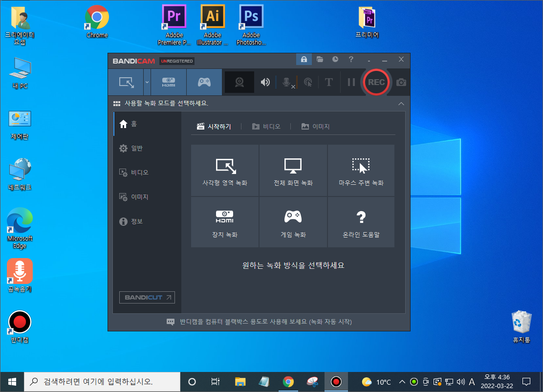The height and width of the screenshot is (392, 543).
Task: Select Adobe Photoshop desktop icon
Action: [x=251, y=25]
